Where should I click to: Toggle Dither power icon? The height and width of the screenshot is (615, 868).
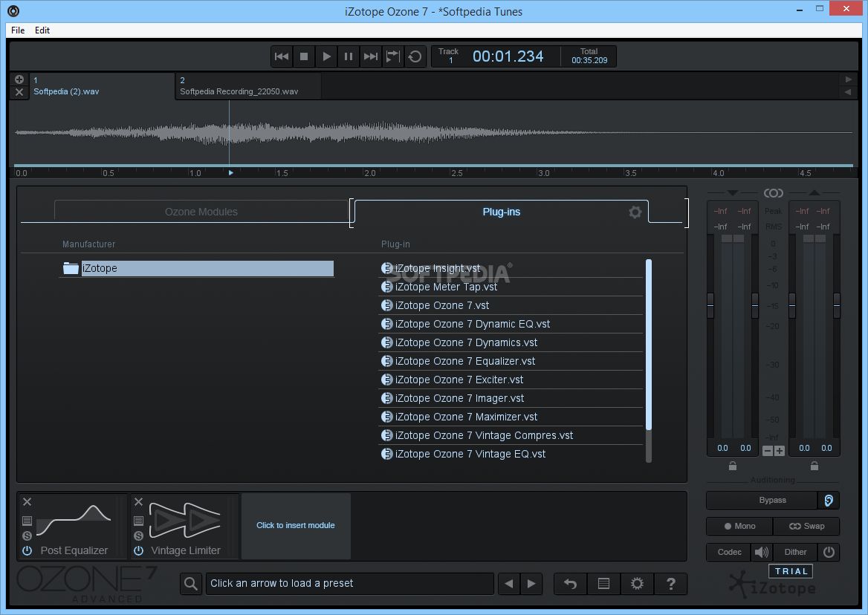point(829,552)
